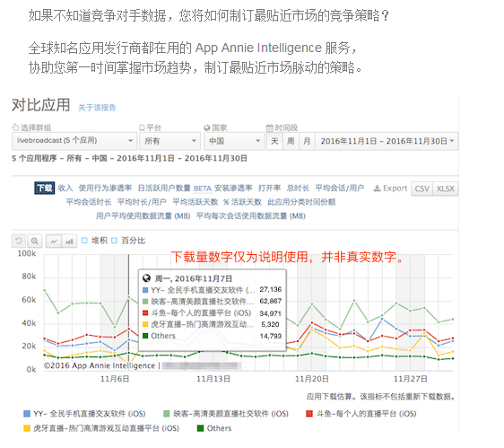
Task: Select the 周 granularity button
Action: pos(291,141)
